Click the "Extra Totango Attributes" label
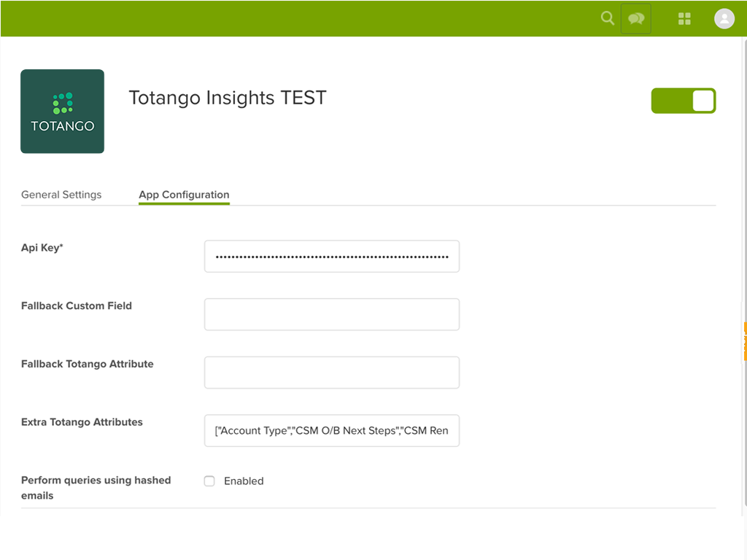 82,422
